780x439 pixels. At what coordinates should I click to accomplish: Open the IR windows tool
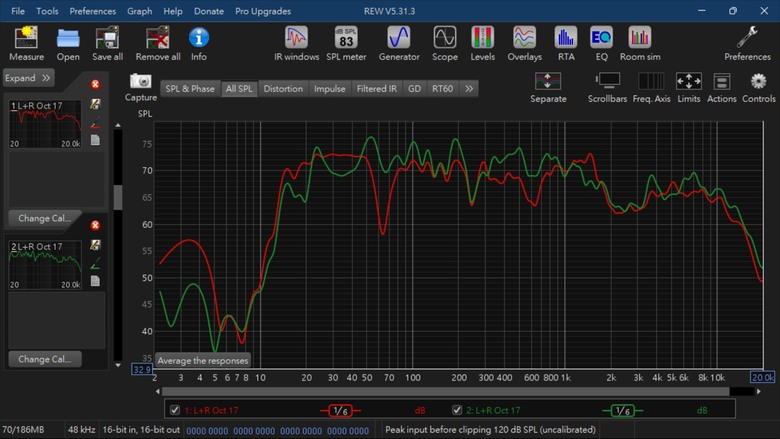[296, 38]
